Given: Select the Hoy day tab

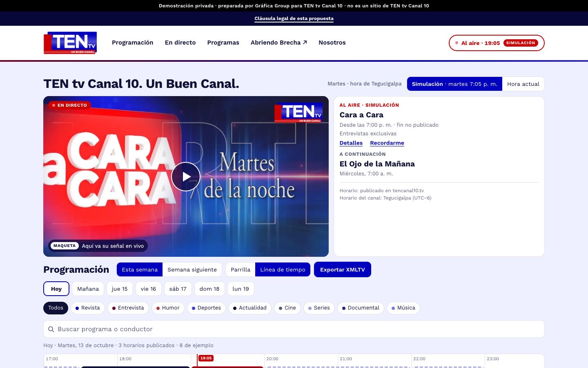Looking at the screenshot, I should pos(56,289).
